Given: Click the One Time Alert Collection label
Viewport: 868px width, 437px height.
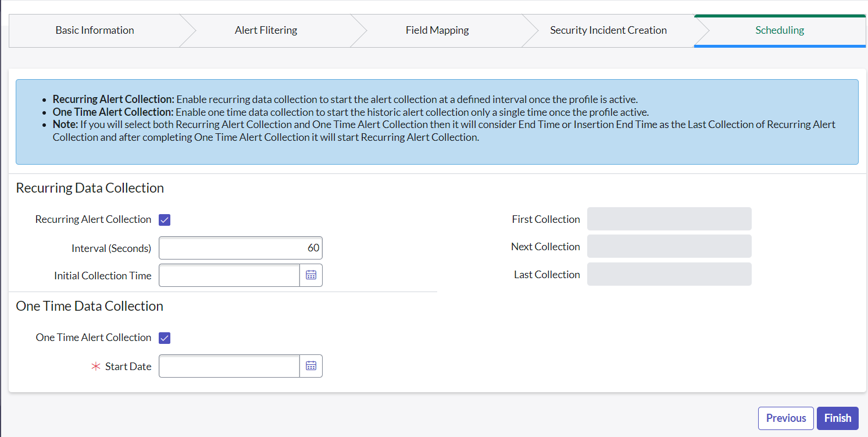Looking at the screenshot, I should tap(93, 337).
